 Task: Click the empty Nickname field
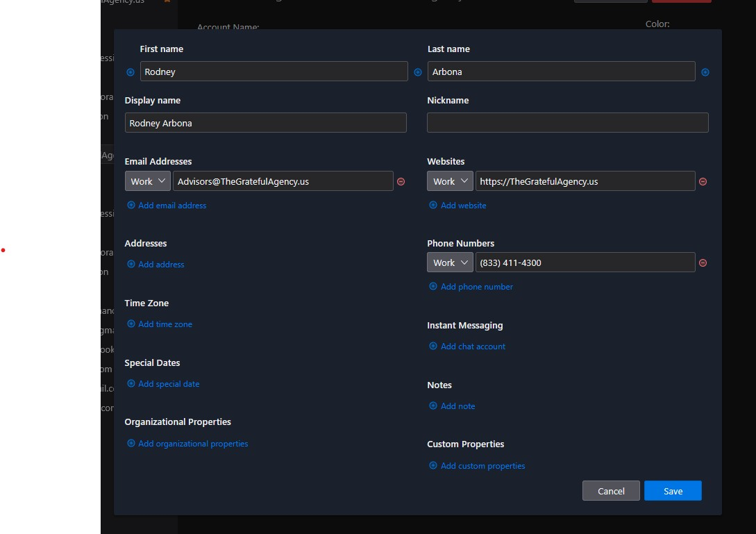point(567,122)
